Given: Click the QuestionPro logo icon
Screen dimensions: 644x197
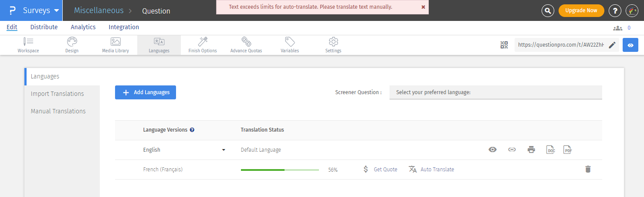Looking at the screenshot, I should coord(12,10).
